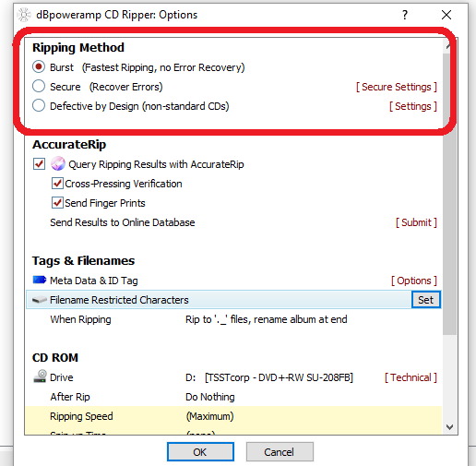Click the After Rip label
The width and height of the screenshot is (476, 466).
pos(70,397)
